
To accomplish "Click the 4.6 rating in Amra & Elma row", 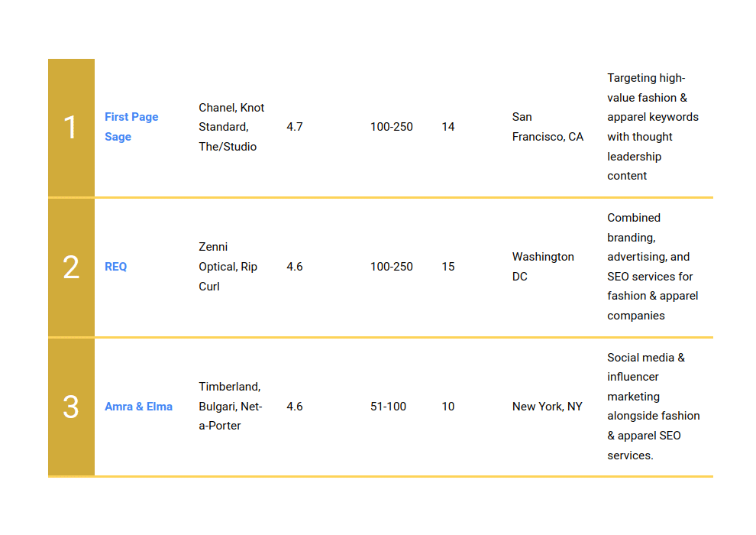I will 295,407.
